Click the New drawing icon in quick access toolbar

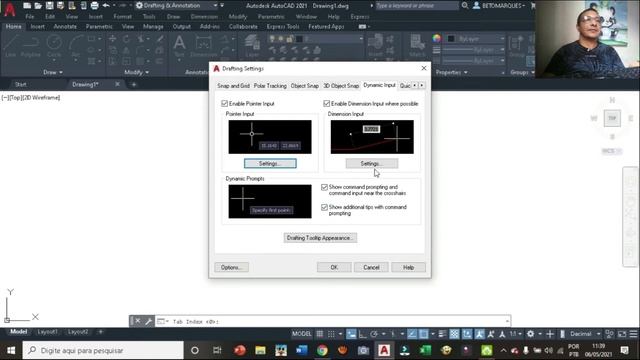click(x=27, y=6)
